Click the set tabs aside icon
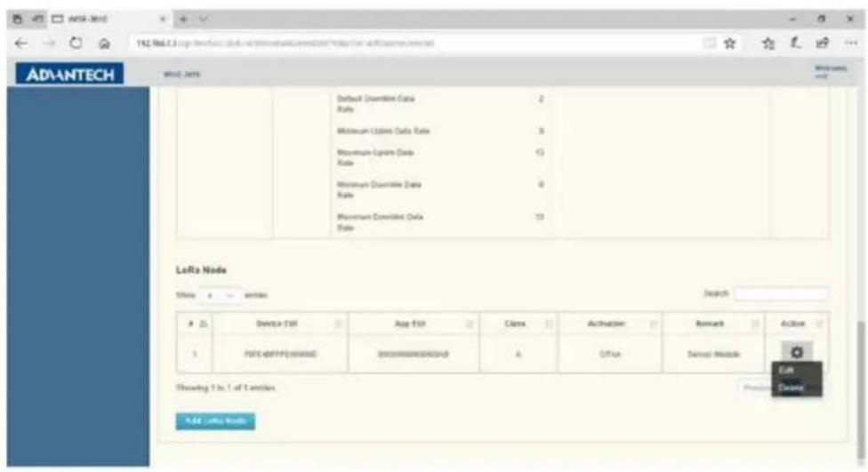 tap(37, 19)
